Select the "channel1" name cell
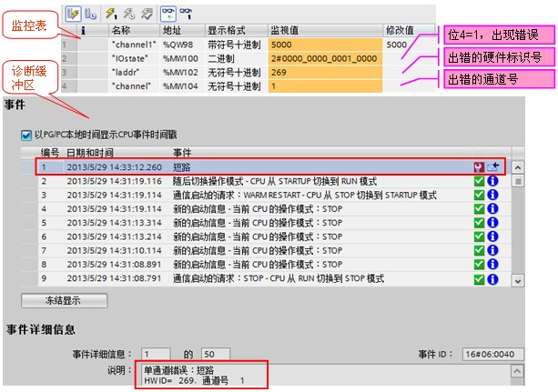 134,45
